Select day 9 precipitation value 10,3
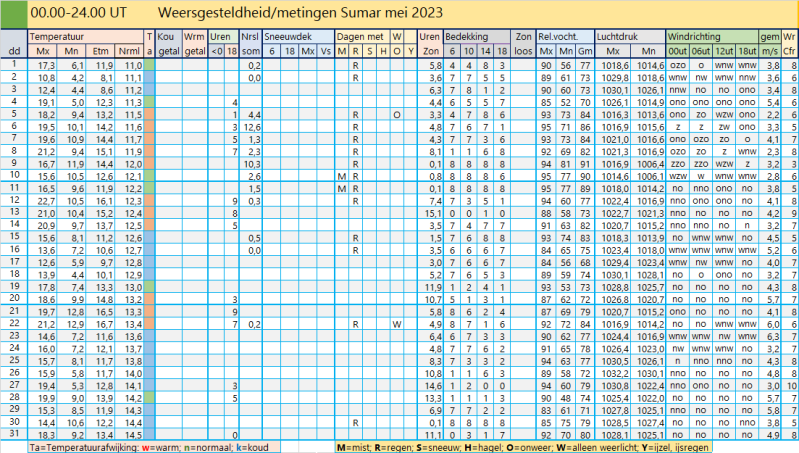Viewport: 799px width, 453px height. pos(252,164)
